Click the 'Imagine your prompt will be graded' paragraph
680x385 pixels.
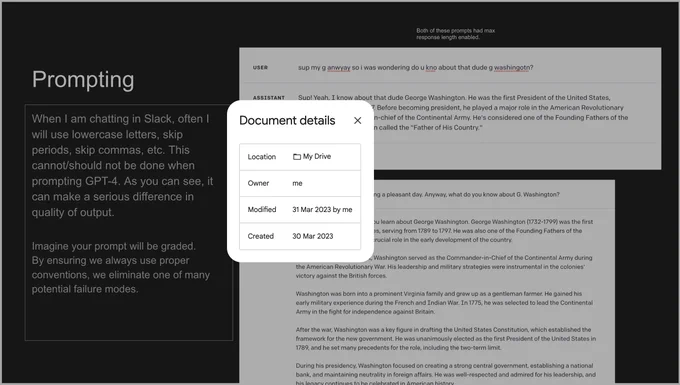[x=121, y=268]
